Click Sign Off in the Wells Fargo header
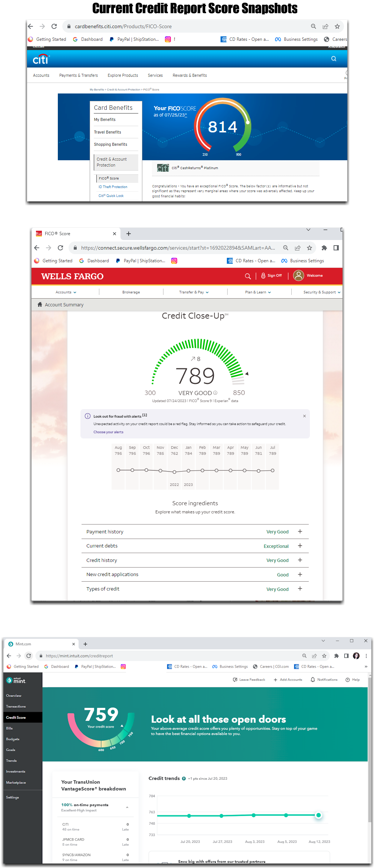The height and width of the screenshot is (868, 374). pos(271,276)
